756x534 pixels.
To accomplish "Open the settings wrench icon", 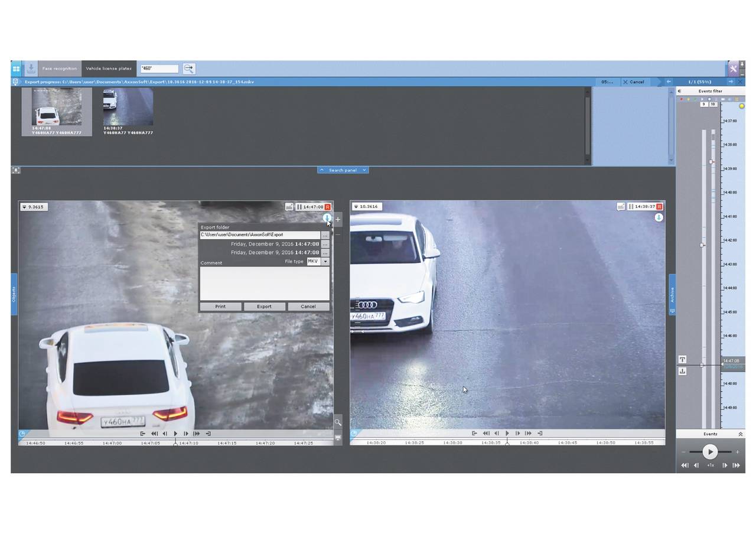I will click(x=733, y=69).
